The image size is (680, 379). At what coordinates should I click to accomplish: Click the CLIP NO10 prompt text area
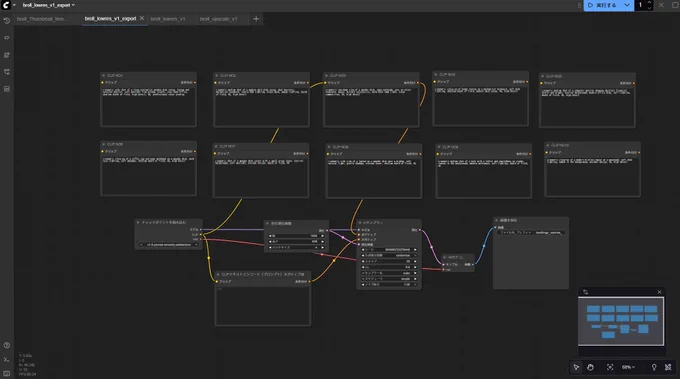(x=592, y=176)
